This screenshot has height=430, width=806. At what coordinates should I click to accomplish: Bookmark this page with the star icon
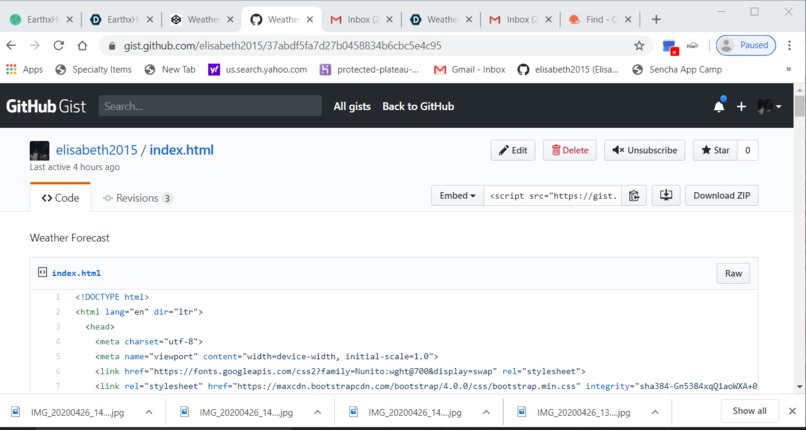click(639, 46)
